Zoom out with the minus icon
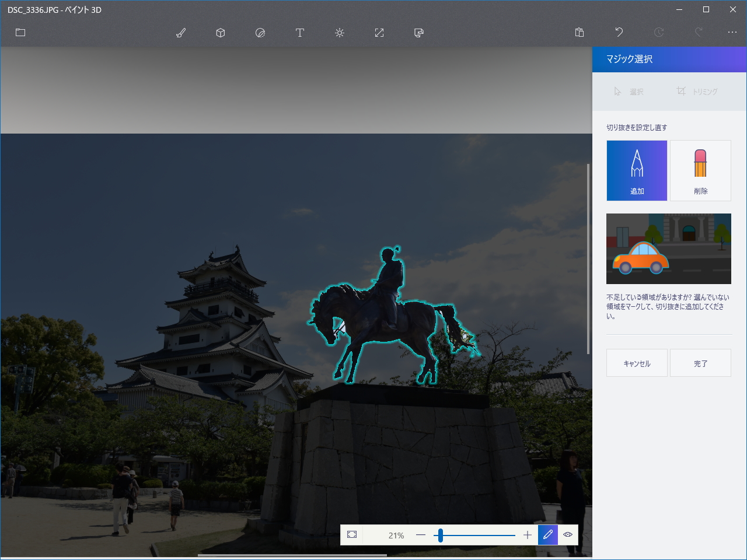Image resolution: width=747 pixels, height=560 pixels. click(421, 535)
